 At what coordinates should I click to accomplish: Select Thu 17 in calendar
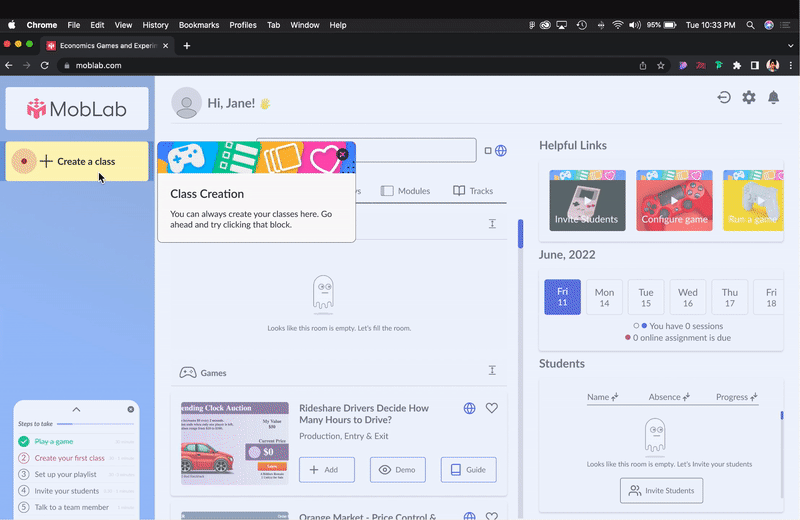coord(730,297)
